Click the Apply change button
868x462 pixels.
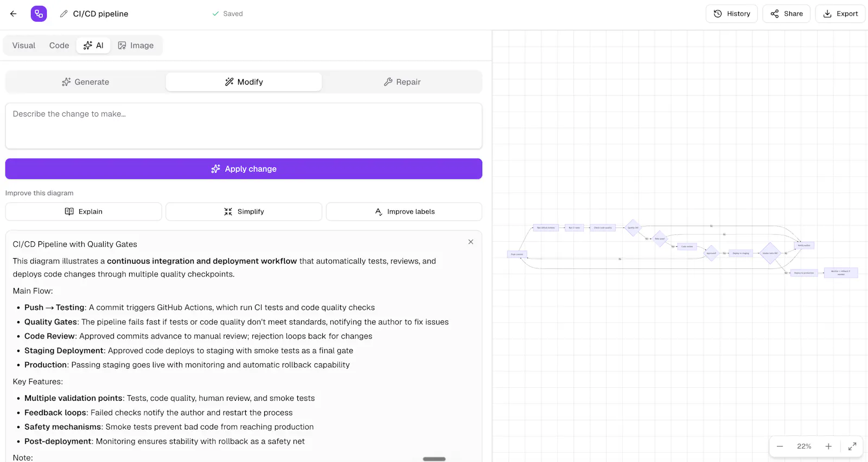pos(244,169)
